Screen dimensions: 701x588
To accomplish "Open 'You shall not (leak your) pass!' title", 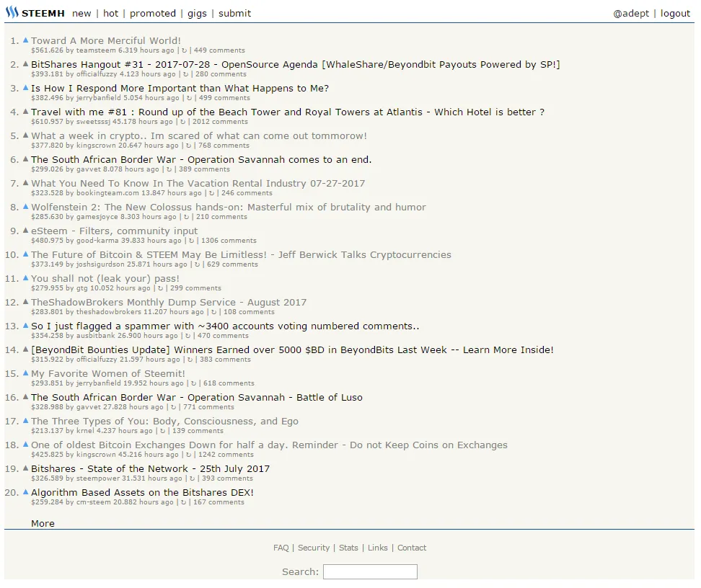I will point(105,278).
